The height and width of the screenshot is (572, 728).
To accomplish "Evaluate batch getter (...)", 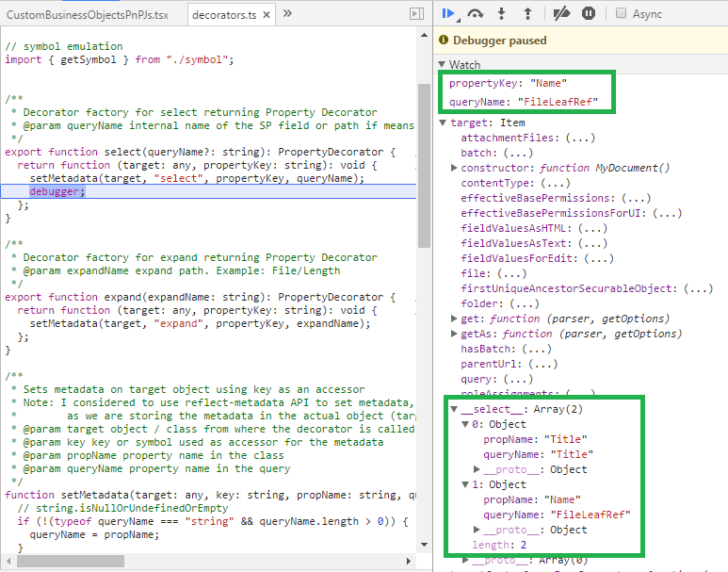I will point(518,153).
